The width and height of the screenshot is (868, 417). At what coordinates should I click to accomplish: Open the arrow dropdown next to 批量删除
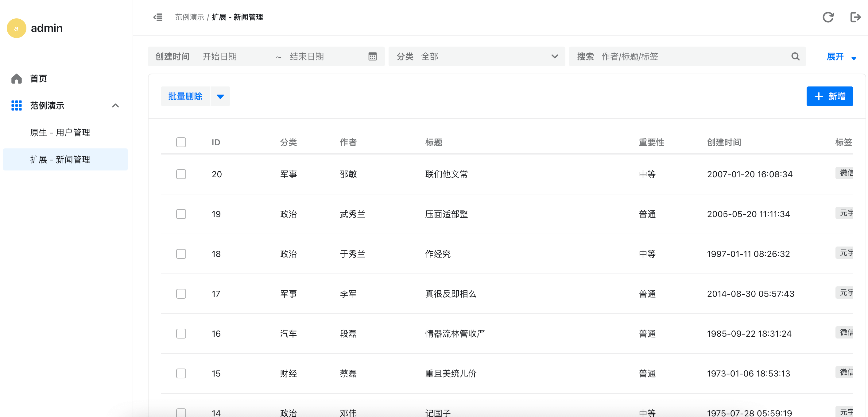click(220, 97)
